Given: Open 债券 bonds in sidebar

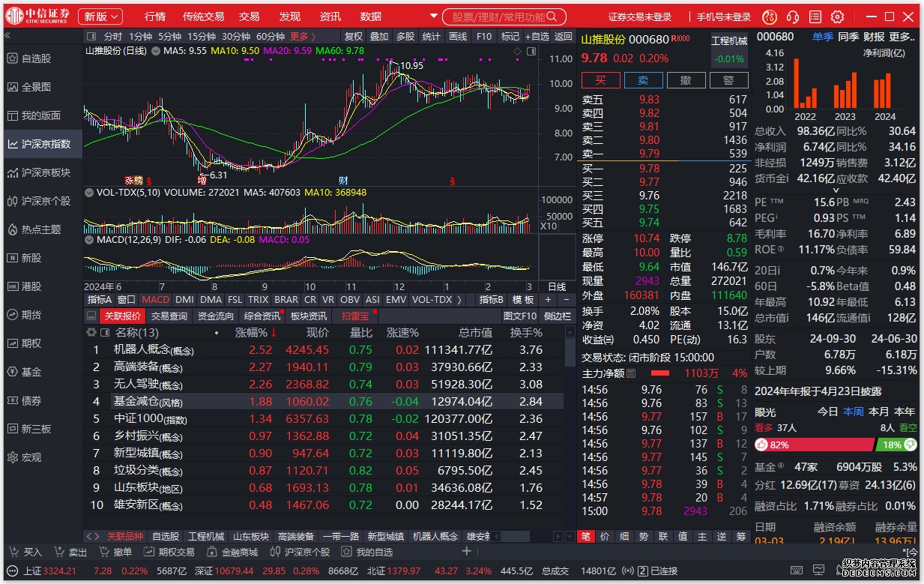Looking at the screenshot, I should coord(41,400).
